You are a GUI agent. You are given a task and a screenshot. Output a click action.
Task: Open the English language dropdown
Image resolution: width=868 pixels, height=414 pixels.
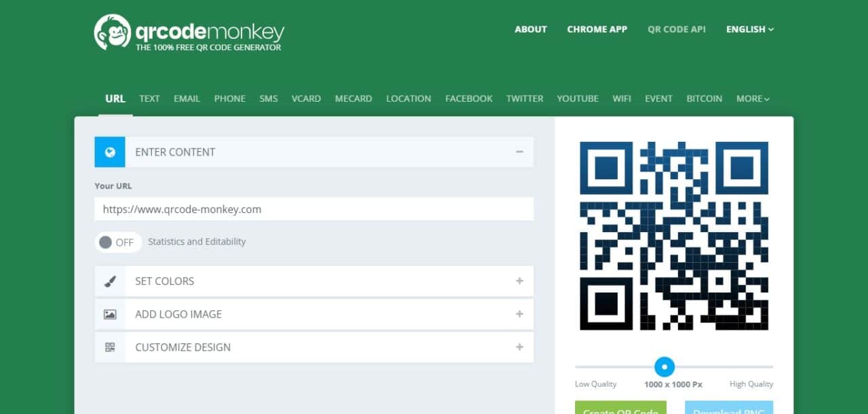click(x=750, y=29)
